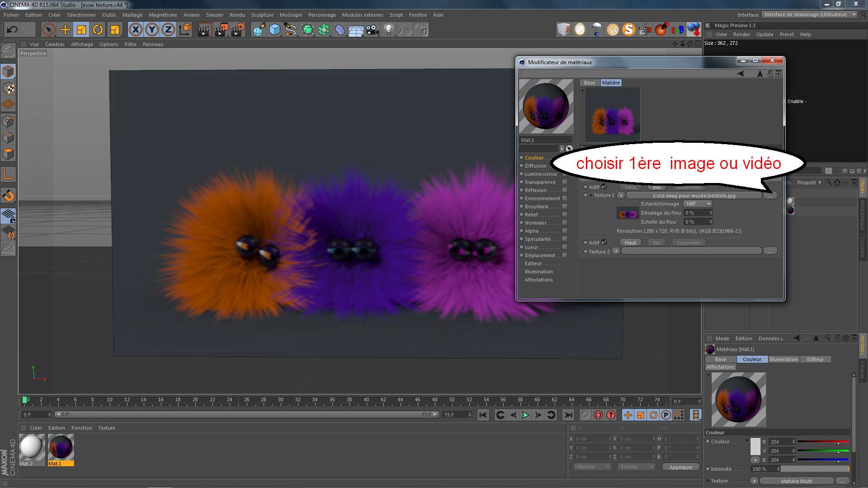Open the Sculpture menu

pyautogui.click(x=262, y=15)
